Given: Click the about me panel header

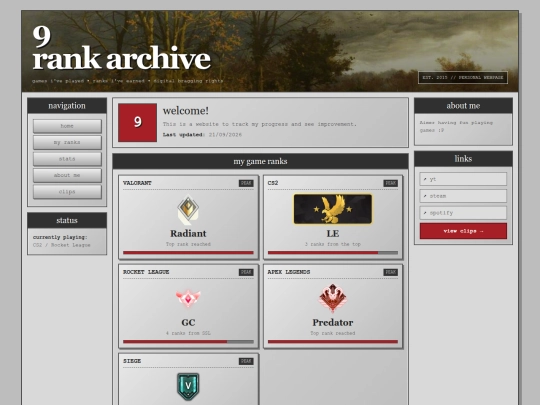Looking at the screenshot, I should pyautogui.click(x=463, y=106).
